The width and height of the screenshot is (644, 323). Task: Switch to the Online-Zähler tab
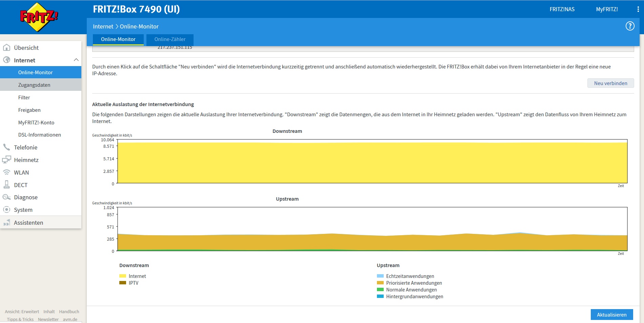click(170, 39)
